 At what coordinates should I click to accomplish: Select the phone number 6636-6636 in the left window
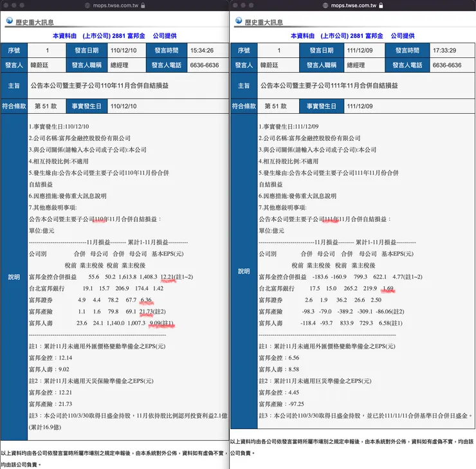click(205, 65)
